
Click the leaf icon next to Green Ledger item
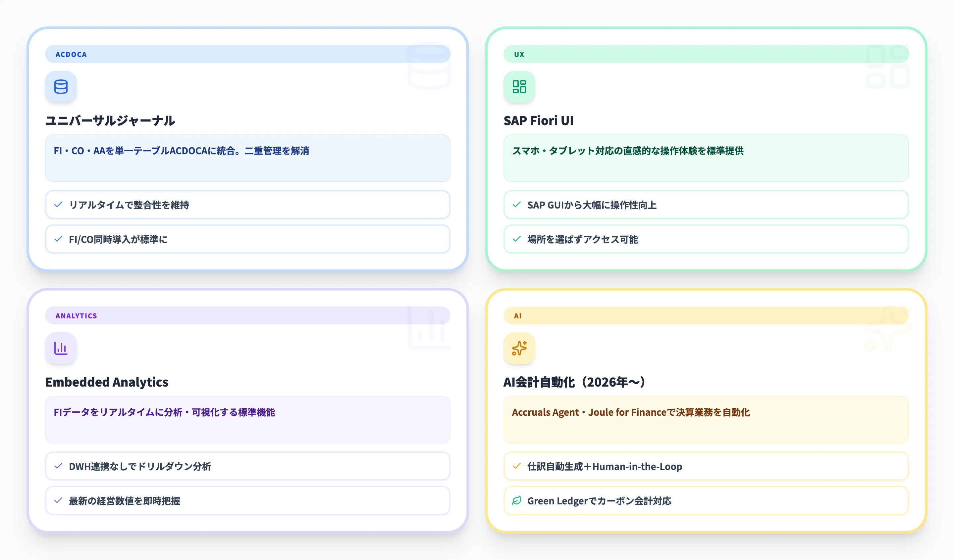tap(516, 501)
